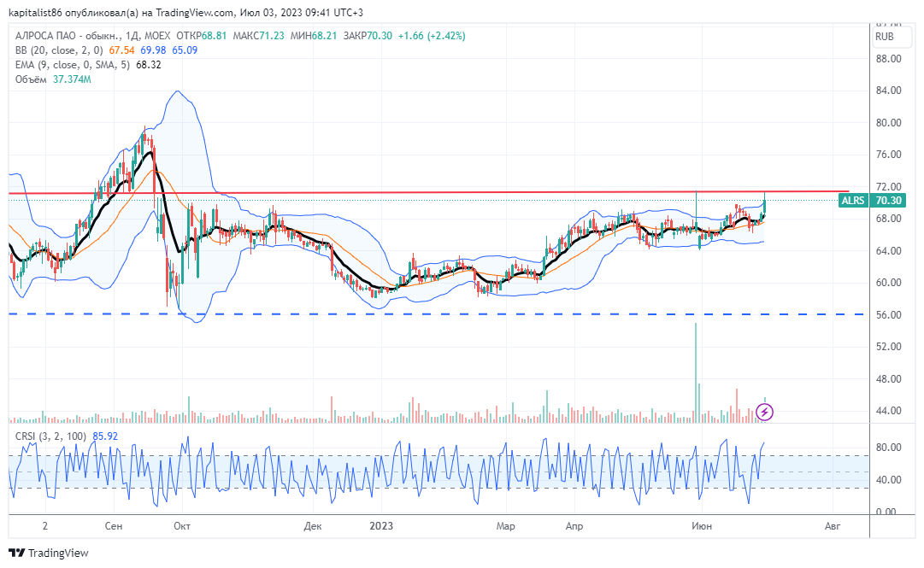Click the Апр month label on time axis
This screenshot has height=568, width=924.
click(574, 526)
